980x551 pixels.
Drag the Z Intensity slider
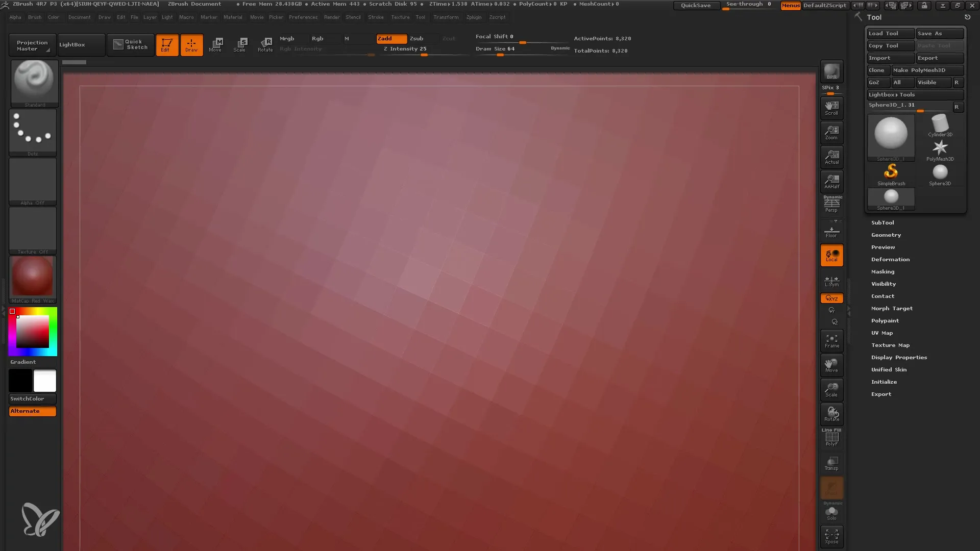coord(425,54)
